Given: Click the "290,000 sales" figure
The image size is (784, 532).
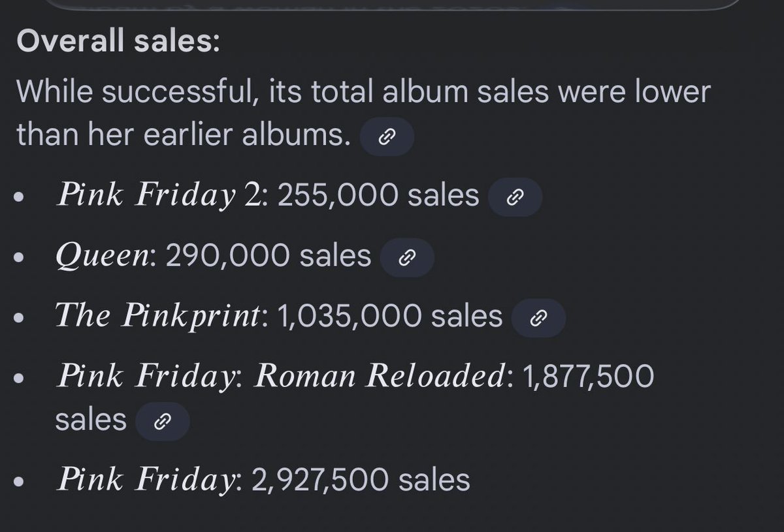Looking at the screenshot, I should [x=269, y=256].
